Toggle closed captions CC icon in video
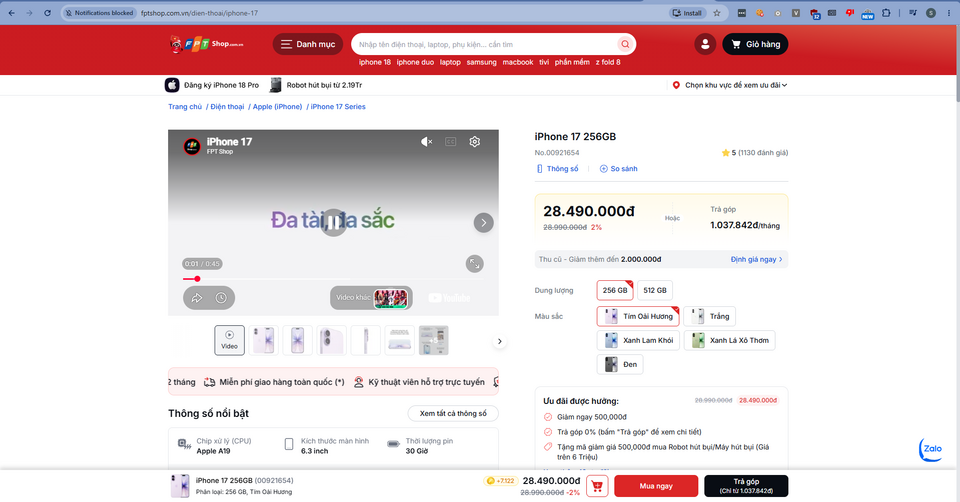Screen dimensions: 960x502 click(x=451, y=141)
